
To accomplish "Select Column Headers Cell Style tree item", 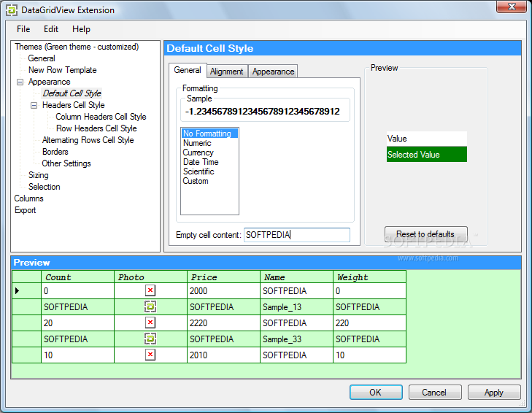I will point(101,117).
